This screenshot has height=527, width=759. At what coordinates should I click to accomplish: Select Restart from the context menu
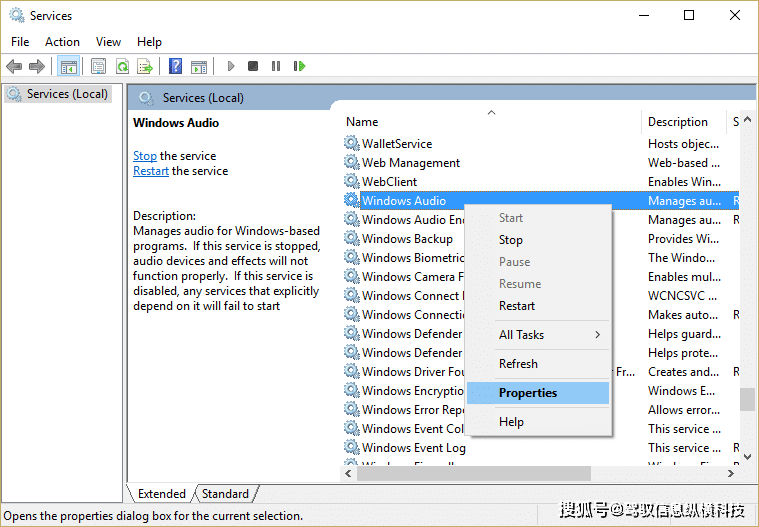point(517,306)
